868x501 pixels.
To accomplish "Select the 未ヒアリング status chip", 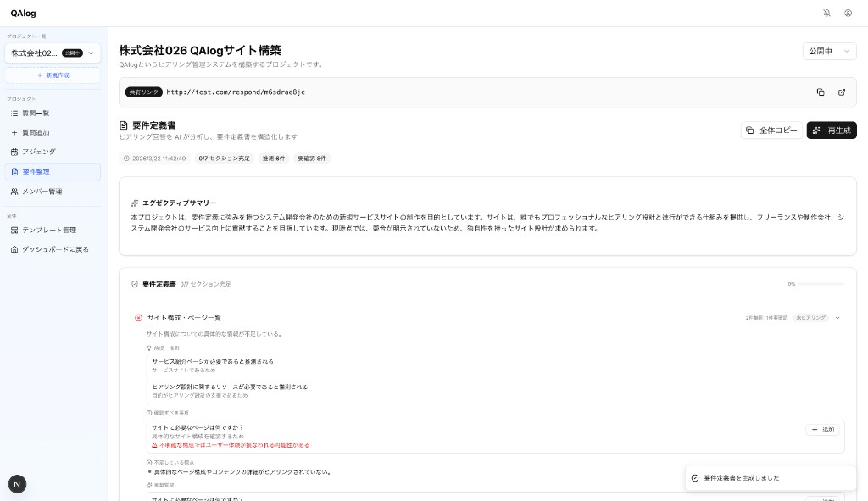I will click(810, 317).
